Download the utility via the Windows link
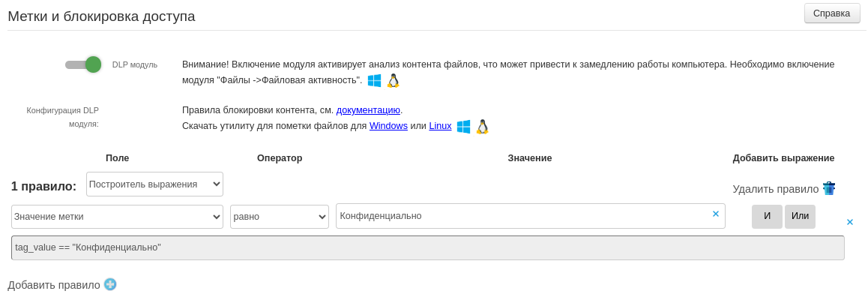This screenshot has height=297, width=868. [388, 126]
